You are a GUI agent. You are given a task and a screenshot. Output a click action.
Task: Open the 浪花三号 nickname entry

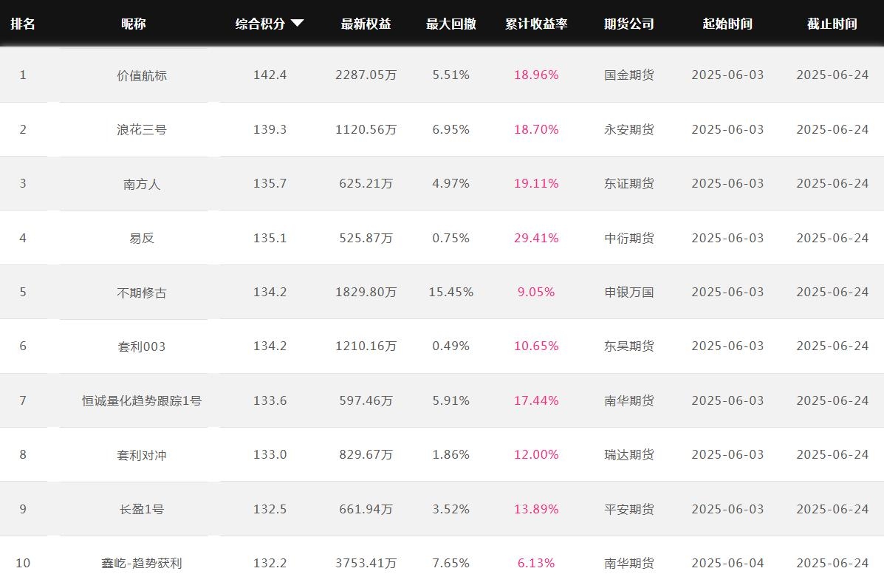(x=142, y=130)
